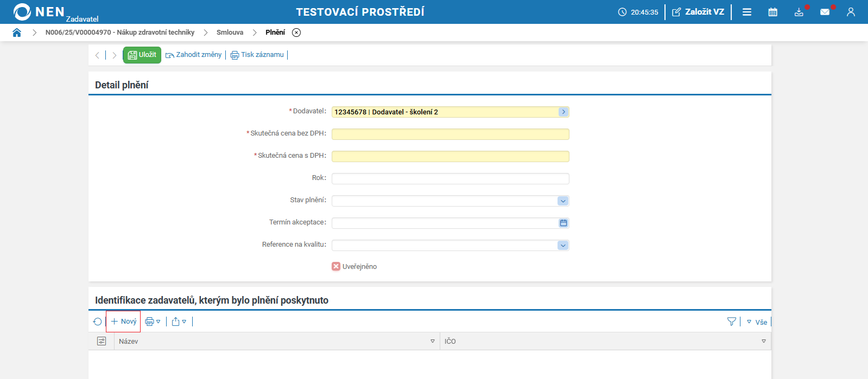Open Dodavatel lookup arrow
868x379 pixels.
[563, 112]
